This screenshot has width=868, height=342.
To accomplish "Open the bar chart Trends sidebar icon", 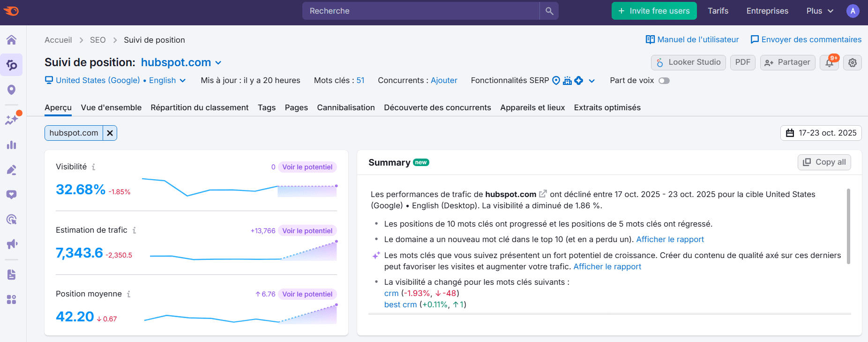I will click(12, 145).
